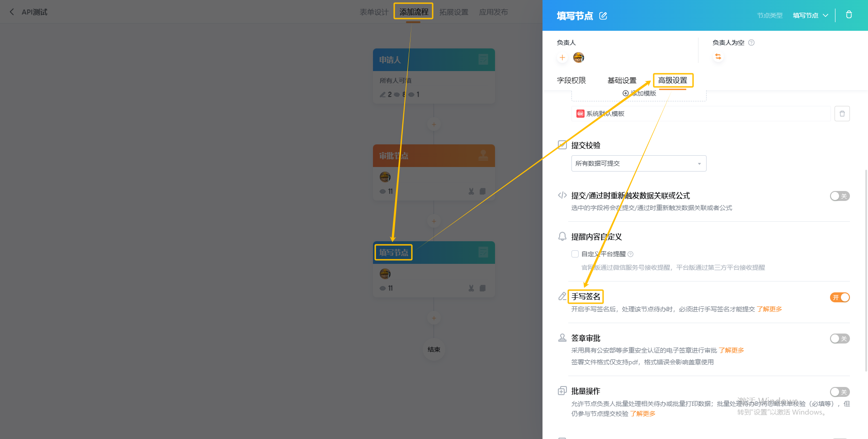
Task: Click the 提交校验 checkbox icon
Action: pos(562,145)
